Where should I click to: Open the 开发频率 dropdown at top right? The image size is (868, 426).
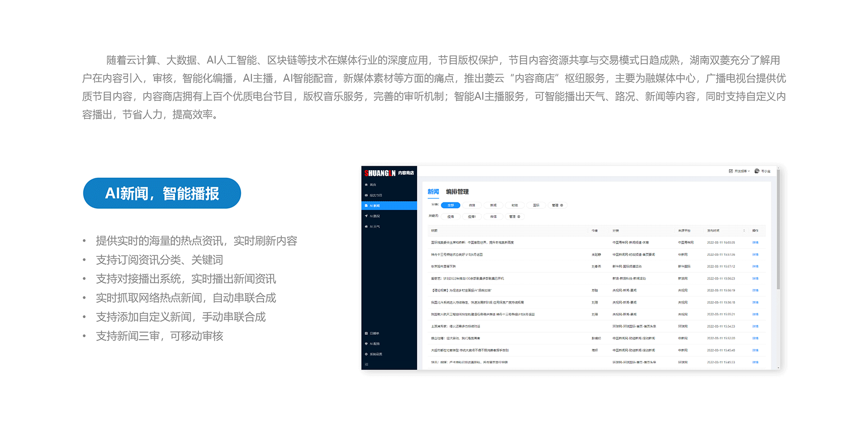point(739,171)
